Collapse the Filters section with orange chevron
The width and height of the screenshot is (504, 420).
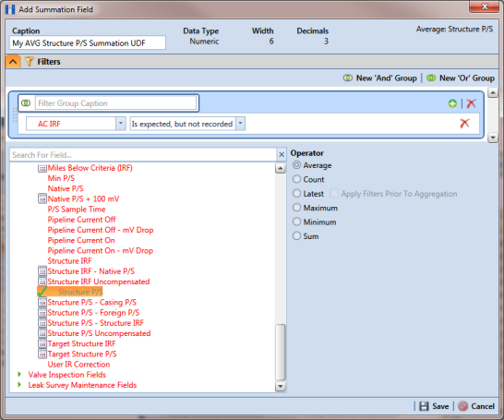coord(13,61)
